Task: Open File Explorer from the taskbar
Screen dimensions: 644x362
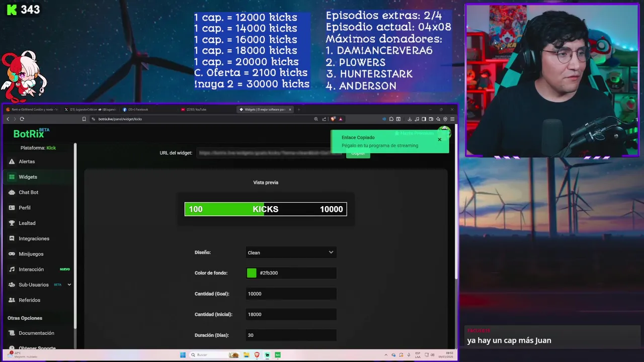Action: click(x=247, y=355)
